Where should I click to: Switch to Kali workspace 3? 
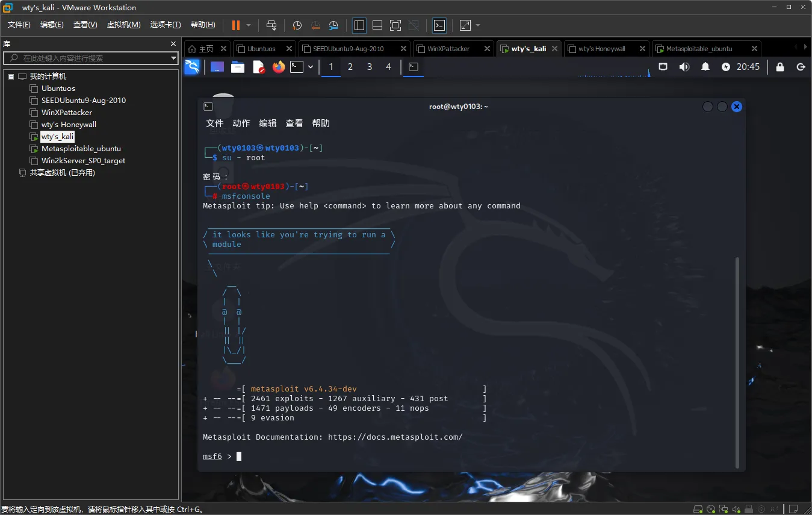[370, 67]
